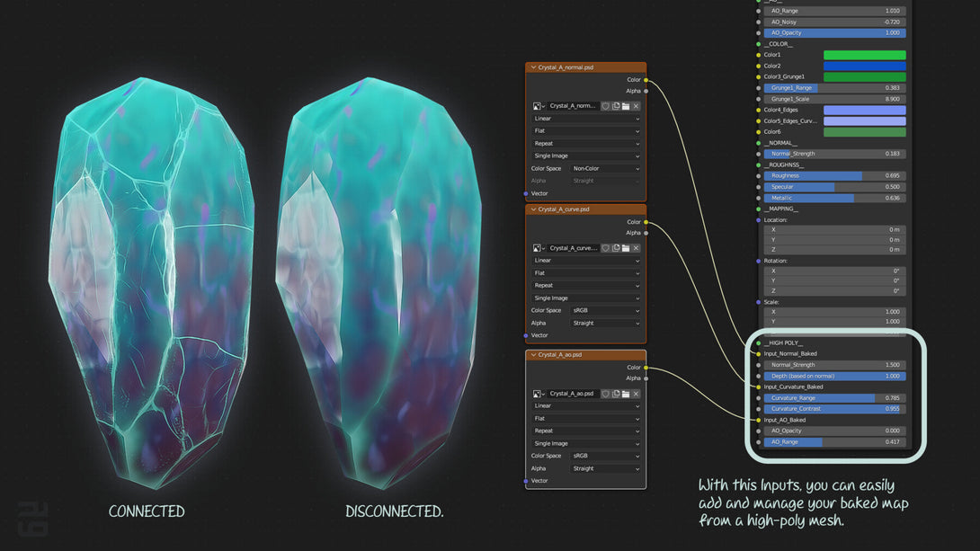Click the Normal_Strength 1.500 value field
The height and width of the screenshot is (551, 980).
(x=834, y=365)
